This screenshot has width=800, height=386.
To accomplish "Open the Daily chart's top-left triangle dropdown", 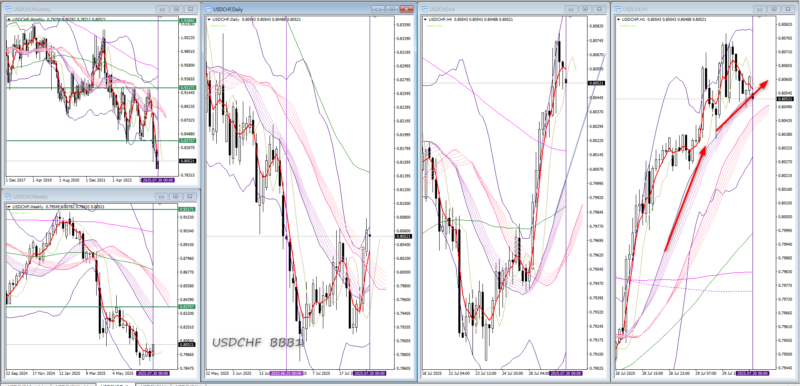I will [x=209, y=19].
